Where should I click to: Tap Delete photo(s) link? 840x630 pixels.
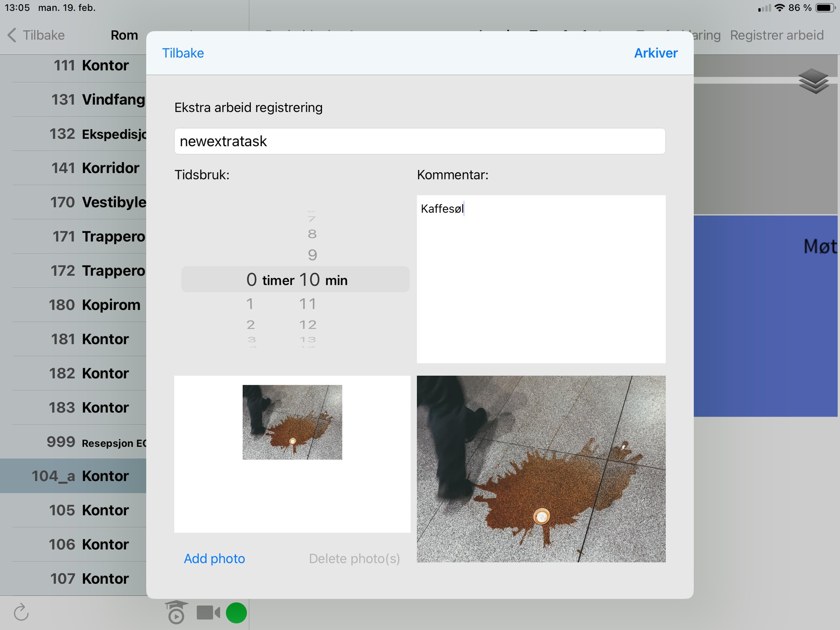tap(354, 559)
